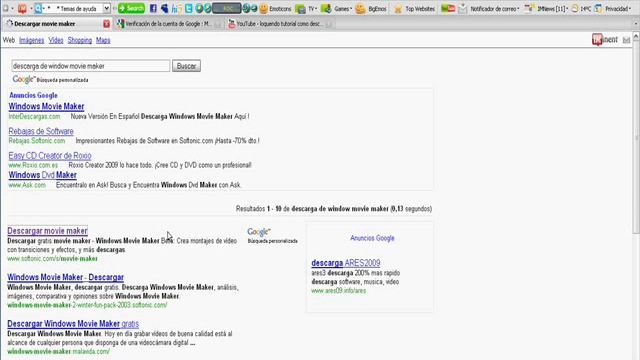Open Windows Movie Maker - Descargar result
The height and width of the screenshot is (360, 640).
[x=65, y=278]
